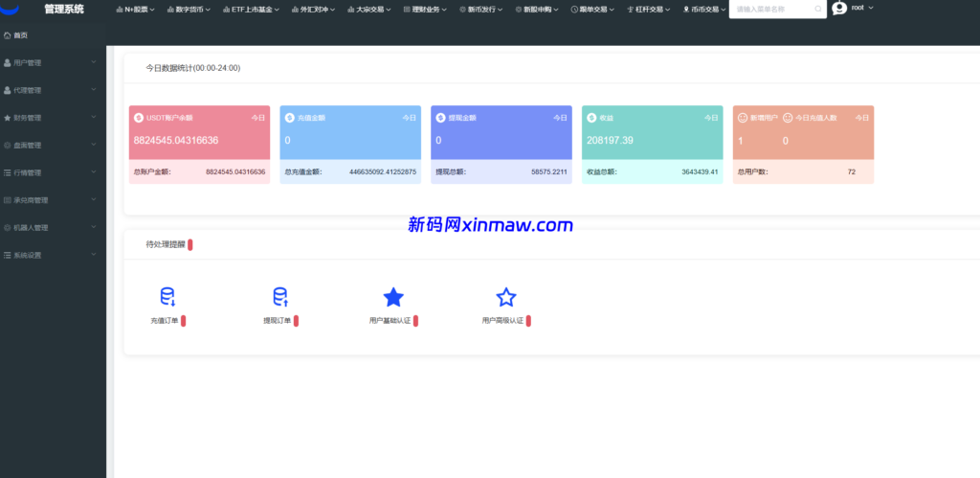Click the red badge next to 待处理提醒
Image resolution: width=980 pixels, height=478 pixels.
190,244
